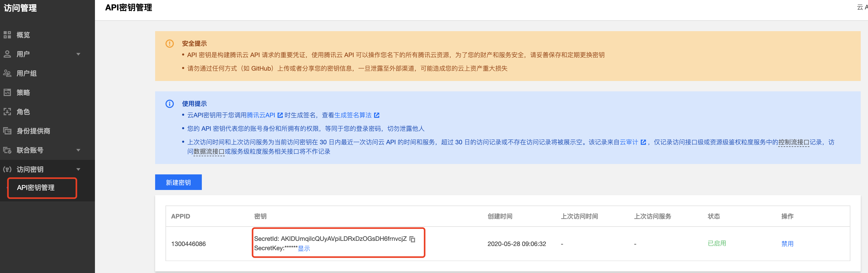Click the Access Key icon in sidebar
Image resolution: width=868 pixels, height=273 pixels.
tap(7, 169)
